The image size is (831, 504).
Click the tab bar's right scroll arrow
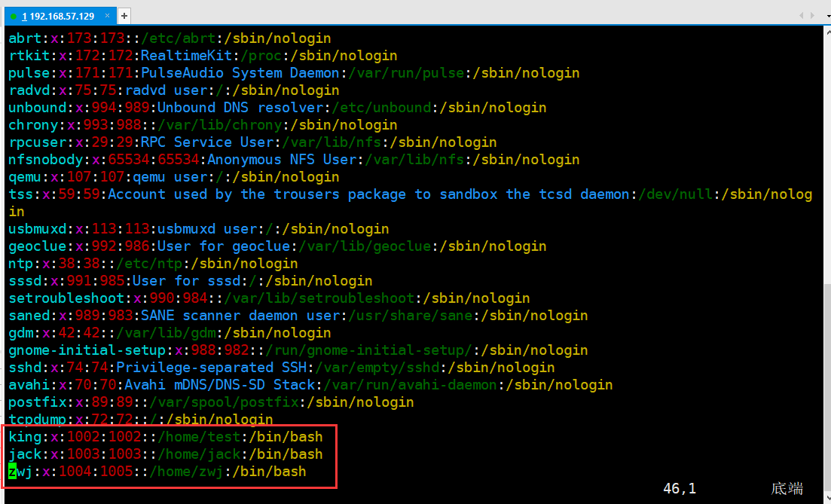pos(812,16)
